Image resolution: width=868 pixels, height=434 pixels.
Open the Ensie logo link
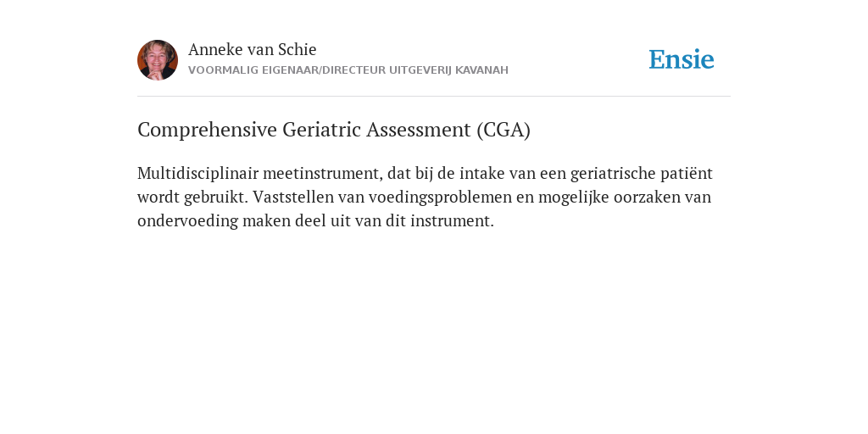coord(682,59)
